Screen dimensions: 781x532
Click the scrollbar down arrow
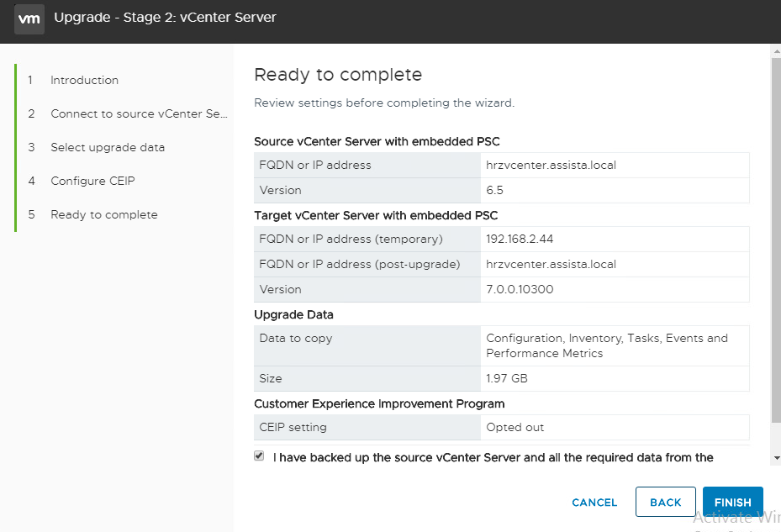tap(776, 458)
